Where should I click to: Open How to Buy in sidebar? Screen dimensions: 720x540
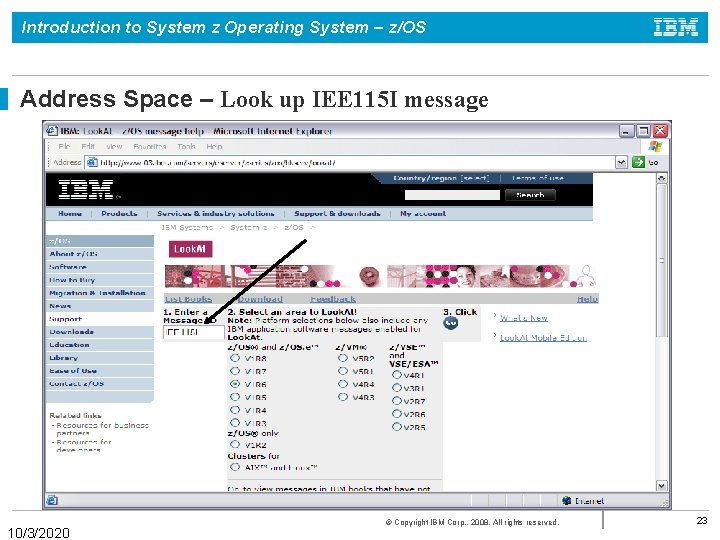(x=100, y=280)
